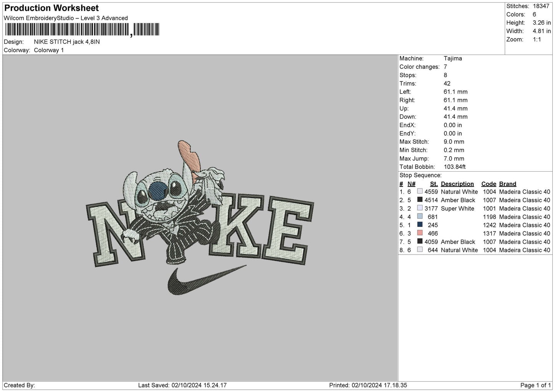Viewport: 555px width, 392px height.
Task: Click the Stops value 8
Action: pos(445,75)
